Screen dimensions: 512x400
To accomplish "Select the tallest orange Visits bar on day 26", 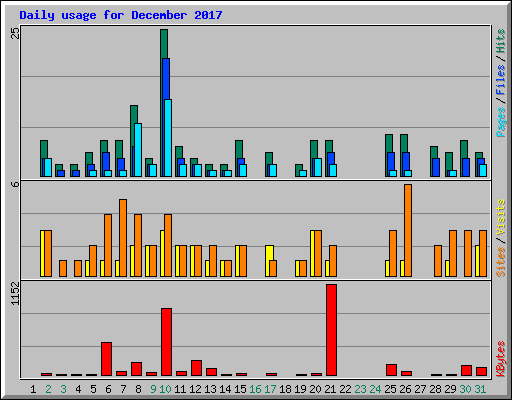I will 408,231.
